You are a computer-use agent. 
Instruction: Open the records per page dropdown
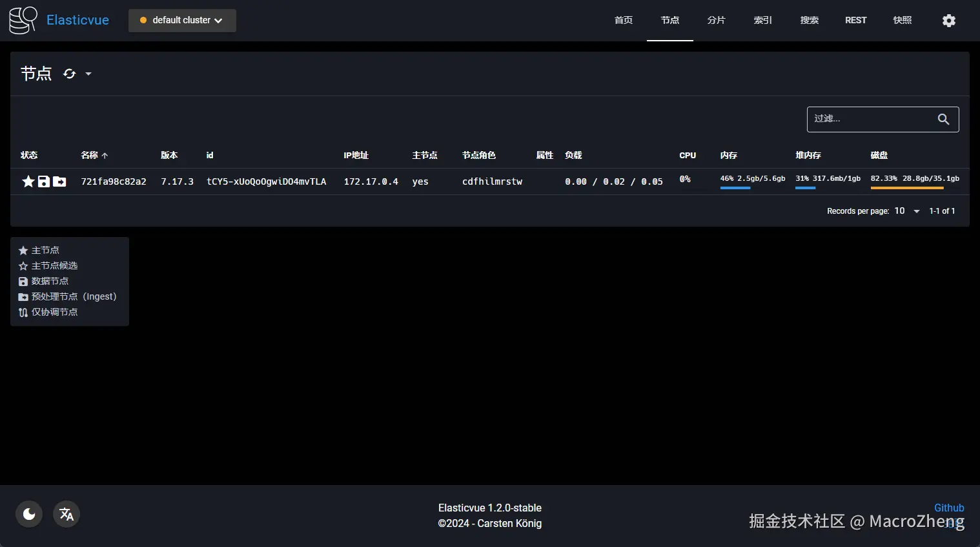point(907,211)
